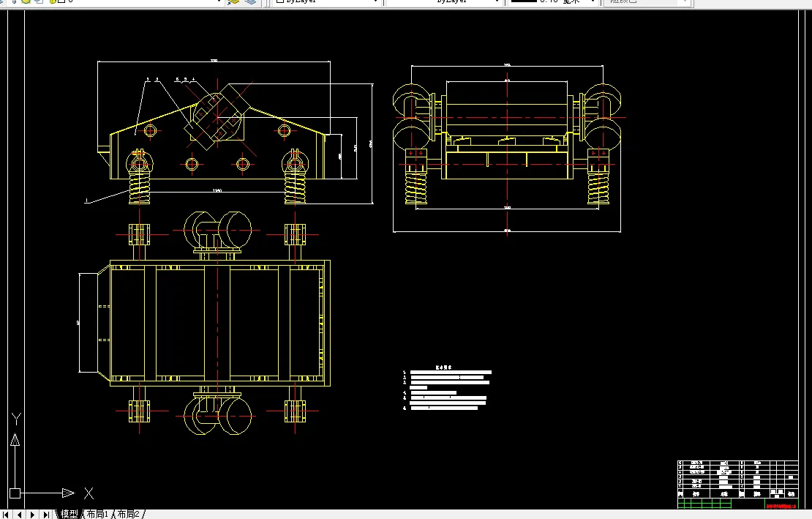Open the 布局2 layout tab
The width and height of the screenshot is (812, 519).
129,514
